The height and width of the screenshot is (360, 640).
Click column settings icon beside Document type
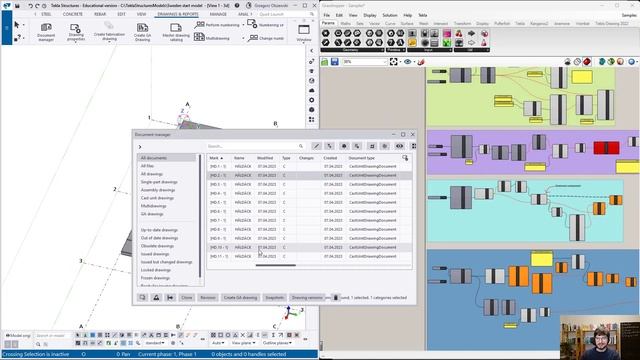pos(405,158)
